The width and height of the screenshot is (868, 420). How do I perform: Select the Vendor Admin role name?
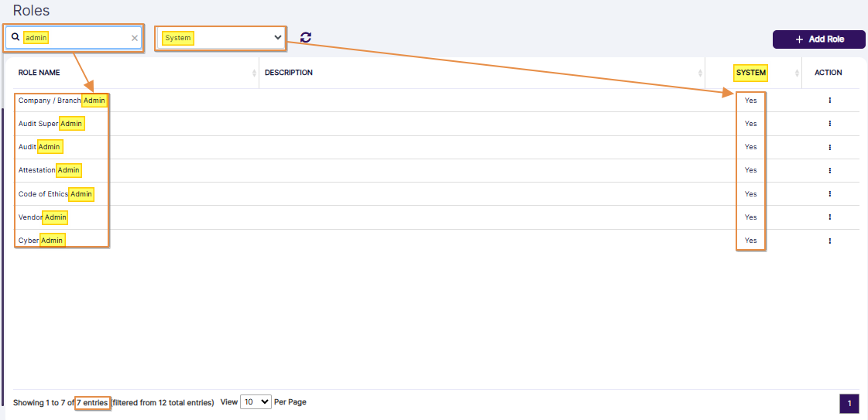(42, 217)
